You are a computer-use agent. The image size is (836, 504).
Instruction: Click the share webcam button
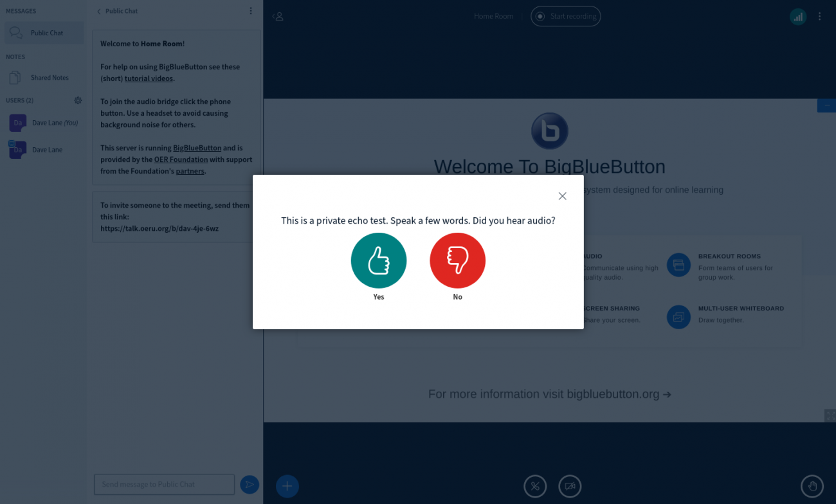pyautogui.click(x=570, y=486)
